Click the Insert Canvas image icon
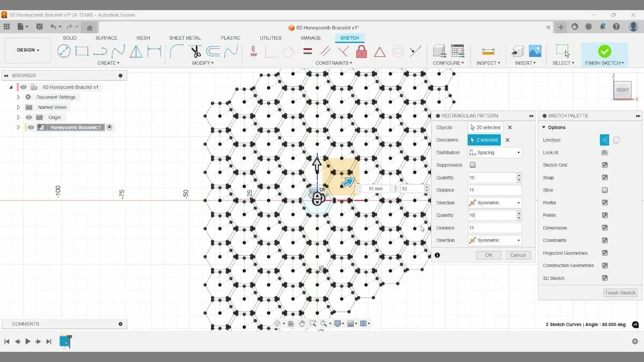This screenshot has height=362, width=644. [535, 50]
